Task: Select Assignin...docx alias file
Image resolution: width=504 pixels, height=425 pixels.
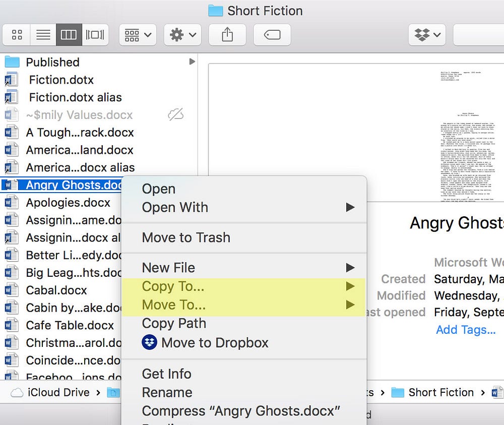Action: [61, 237]
